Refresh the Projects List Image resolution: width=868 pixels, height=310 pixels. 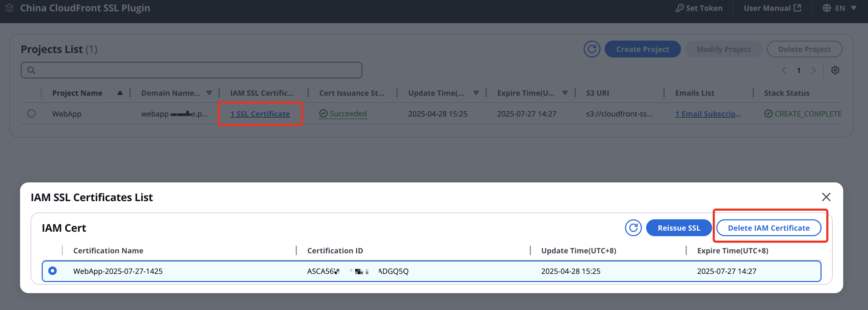click(x=592, y=49)
